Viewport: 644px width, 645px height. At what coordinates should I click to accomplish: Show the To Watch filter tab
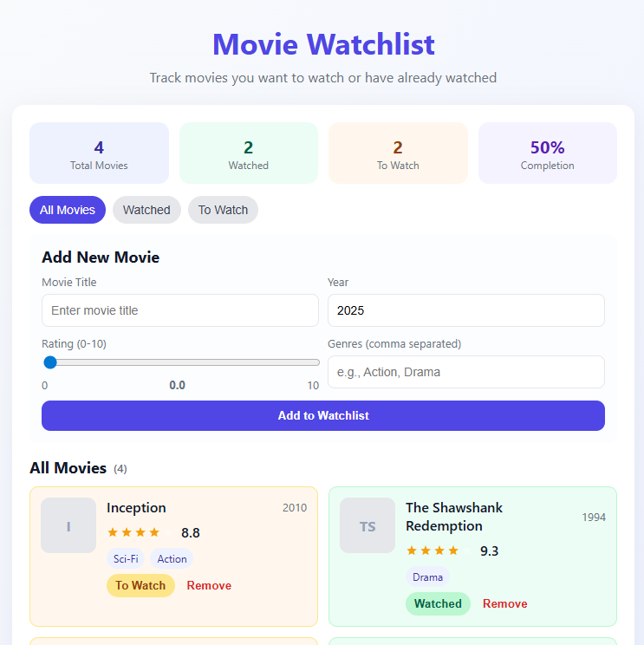point(223,210)
